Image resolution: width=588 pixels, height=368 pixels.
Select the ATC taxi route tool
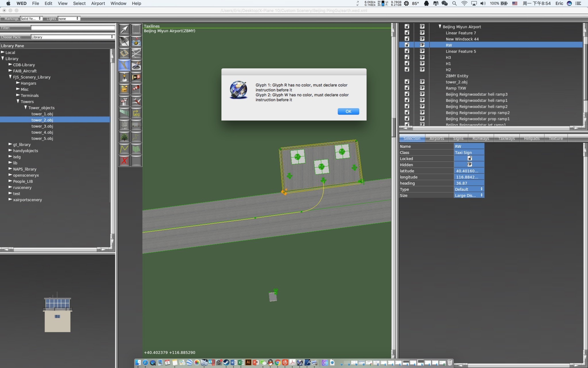point(136,113)
